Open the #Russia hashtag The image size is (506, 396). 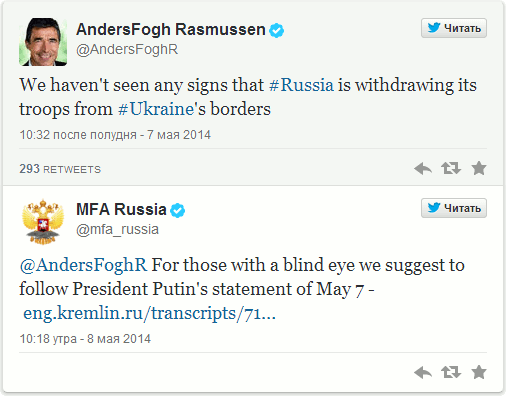coord(301,85)
